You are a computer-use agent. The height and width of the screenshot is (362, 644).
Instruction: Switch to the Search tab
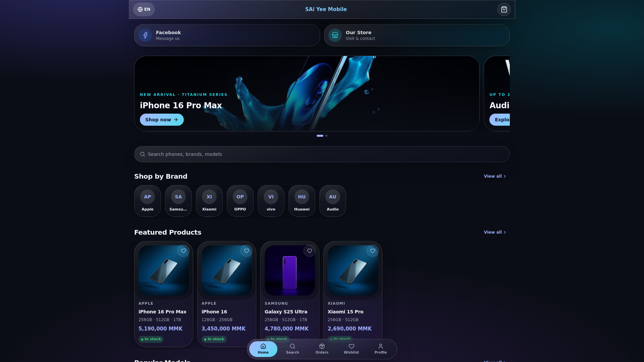click(292, 349)
